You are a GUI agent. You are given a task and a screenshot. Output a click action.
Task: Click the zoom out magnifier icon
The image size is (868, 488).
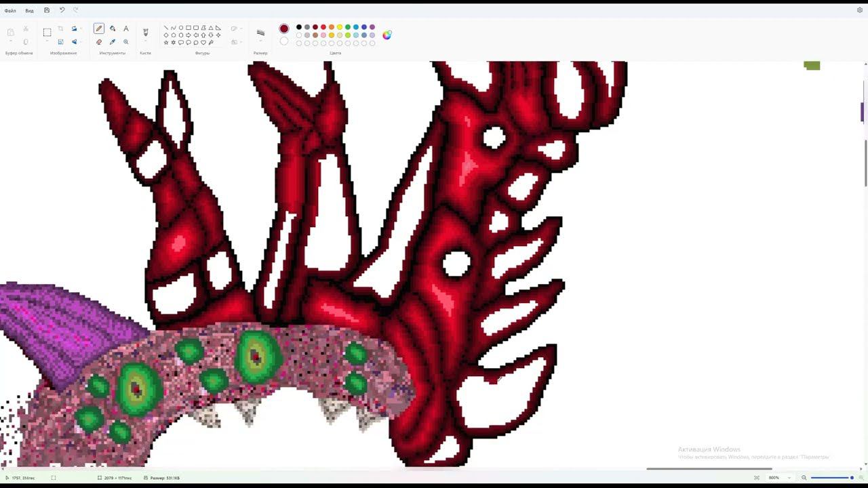pos(804,478)
